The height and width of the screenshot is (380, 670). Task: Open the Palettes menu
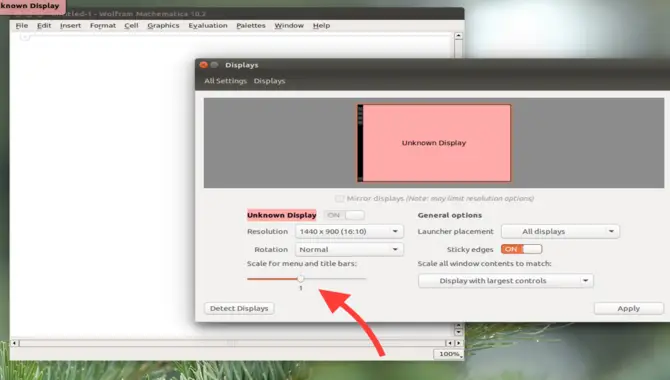pyautogui.click(x=251, y=26)
